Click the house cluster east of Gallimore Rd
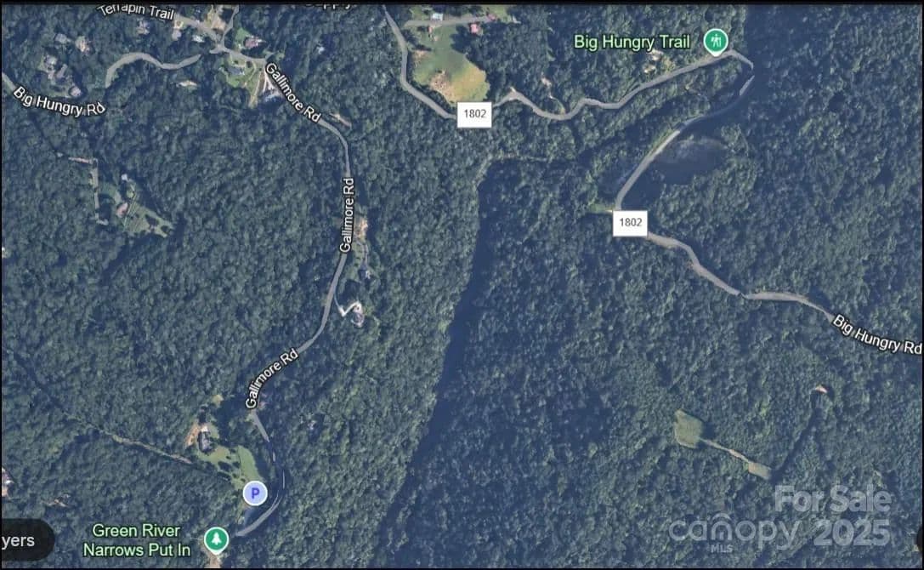Image resolution: width=924 pixels, height=570 pixels. (355, 311)
